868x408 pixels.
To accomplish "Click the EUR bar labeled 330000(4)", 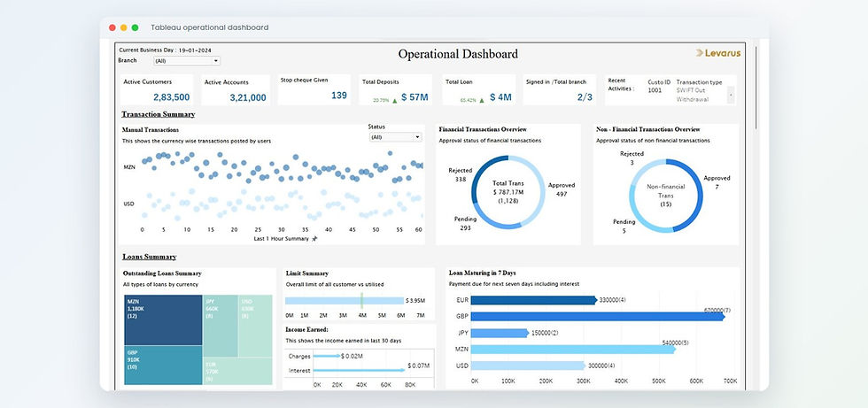I will [x=536, y=300].
